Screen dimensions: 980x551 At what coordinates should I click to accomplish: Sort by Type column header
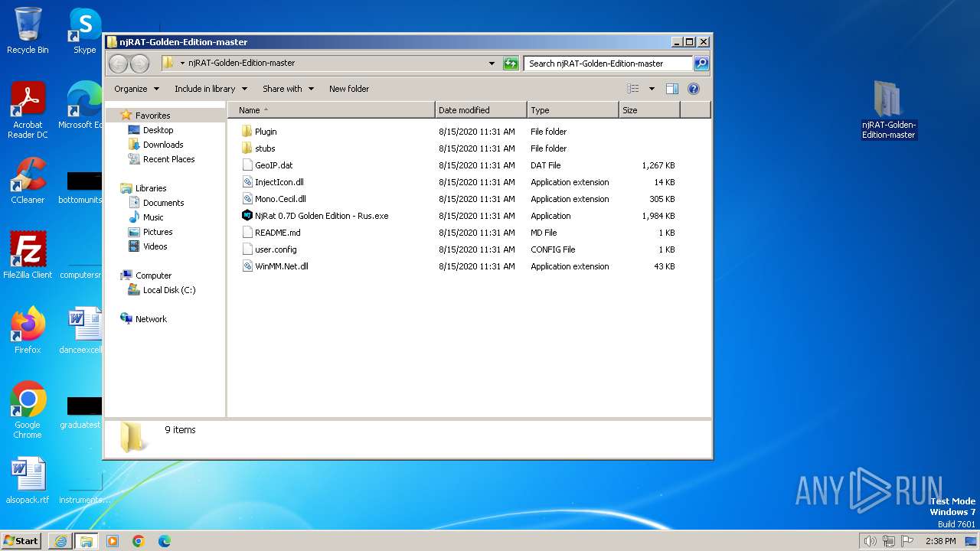[573, 110]
